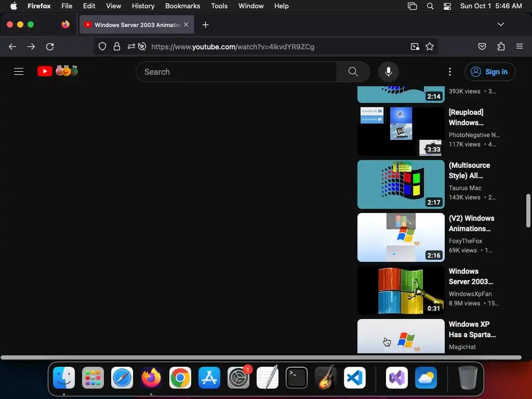This screenshot has width=532, height=399.
Task: Open Terminal from the Dock
Action: [297, 377]
